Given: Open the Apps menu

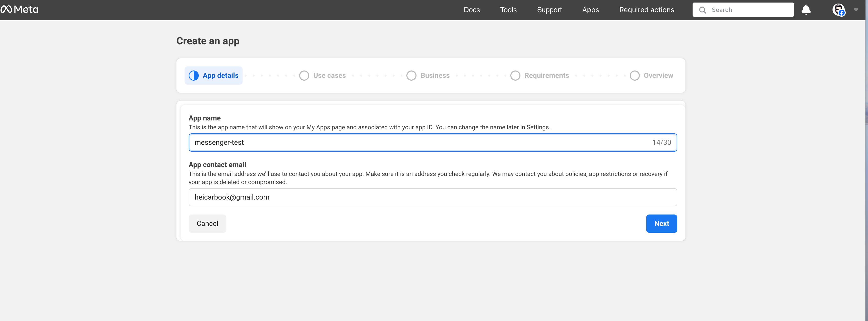Looking at the screenshot, I should coord(590,10).
